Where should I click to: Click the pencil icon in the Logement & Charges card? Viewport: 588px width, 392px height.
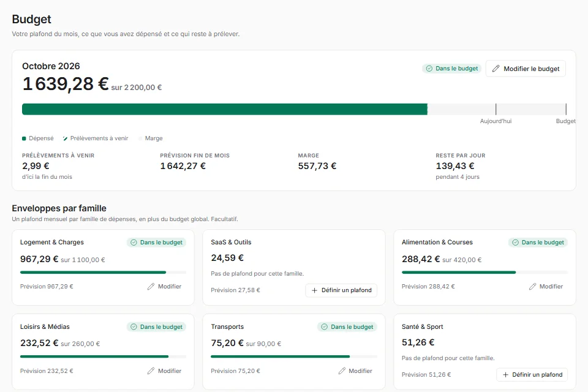151,287
